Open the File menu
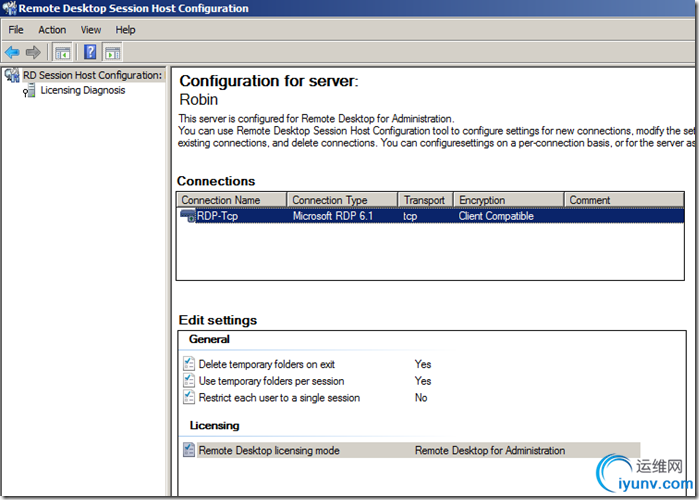This screenshot has height=500, width=699. pos(16,30)
